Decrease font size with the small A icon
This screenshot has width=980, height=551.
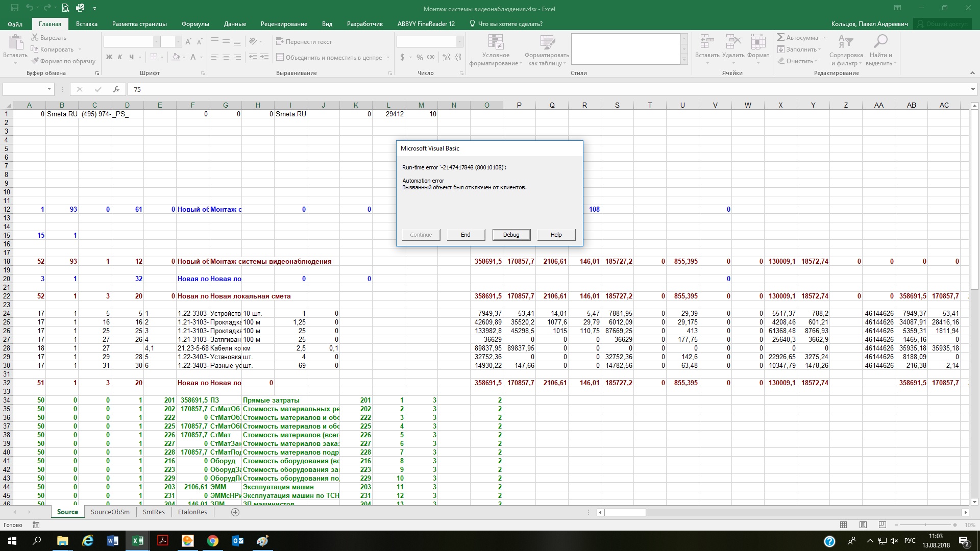click(200, 42)
